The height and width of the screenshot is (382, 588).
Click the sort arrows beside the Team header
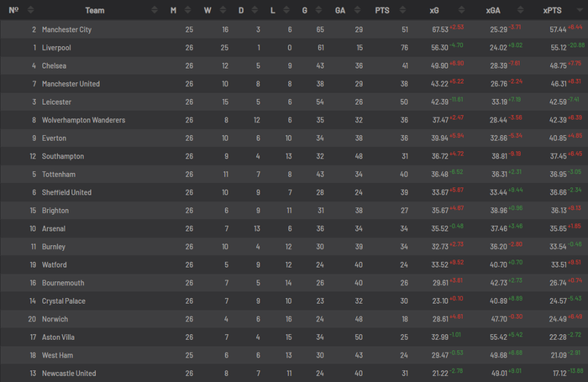click(x=154, y=10)
